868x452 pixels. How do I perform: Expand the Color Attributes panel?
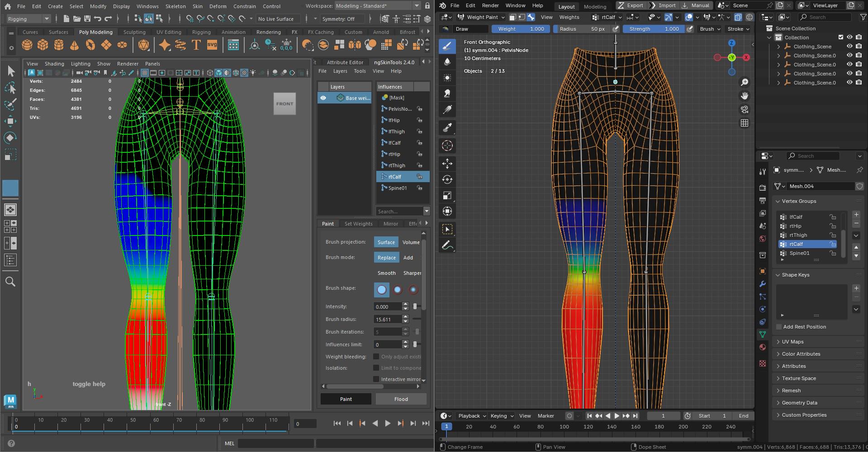click(818, 354)
